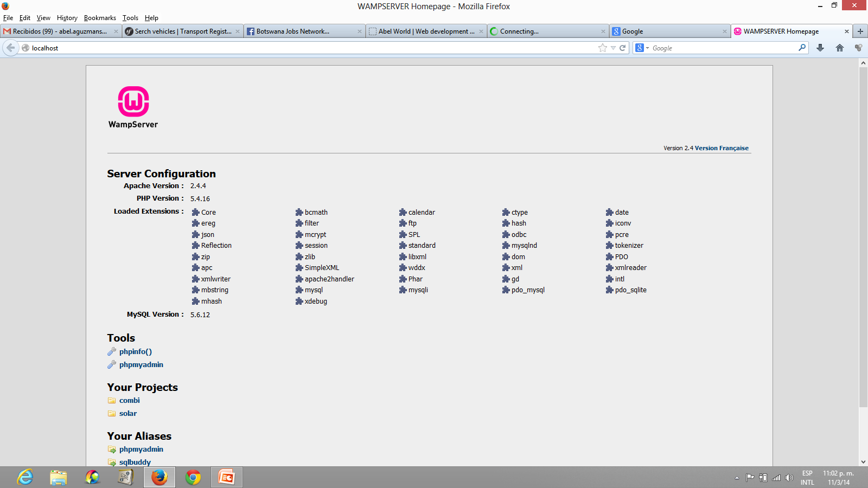Switch to the Connecting... tab
This screenshot has height=488, width=868.
click(547, 31)
